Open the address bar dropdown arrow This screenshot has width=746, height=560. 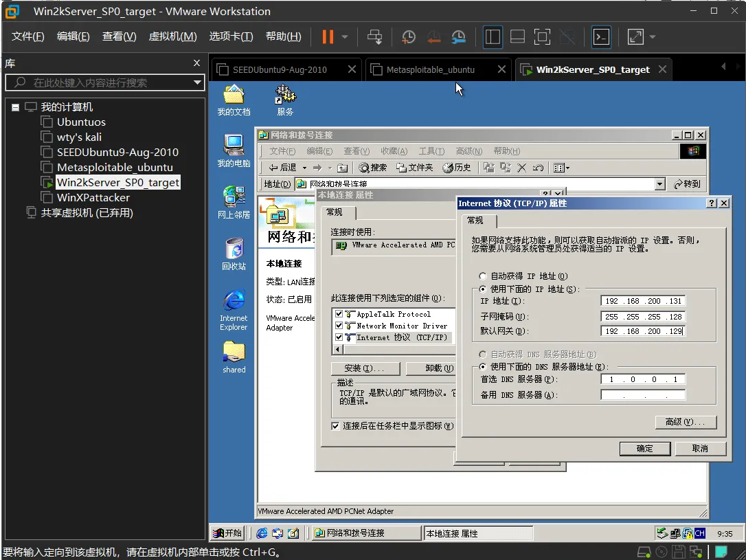(660, 184)
